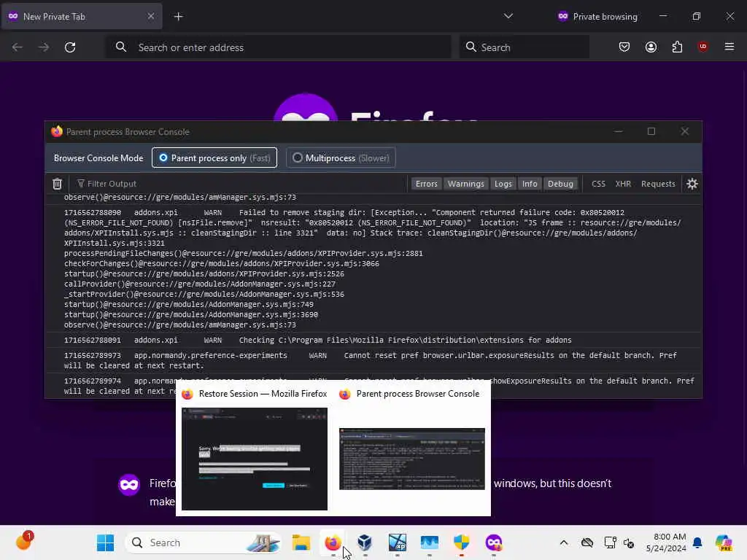Image resolution: width=747 pixels, height=560 pixels.
Task: Close the New Private Tab
Action: [150, 16]
